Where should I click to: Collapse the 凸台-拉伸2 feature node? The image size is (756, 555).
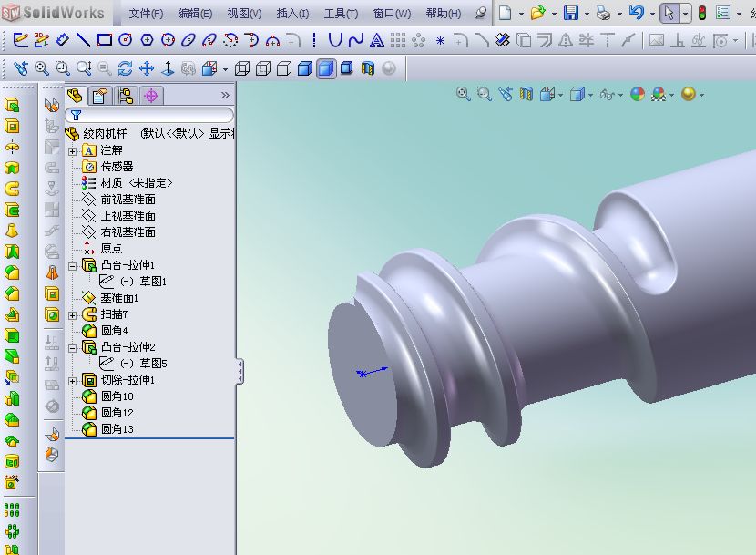pyautogui.click(x=72, y=348)
